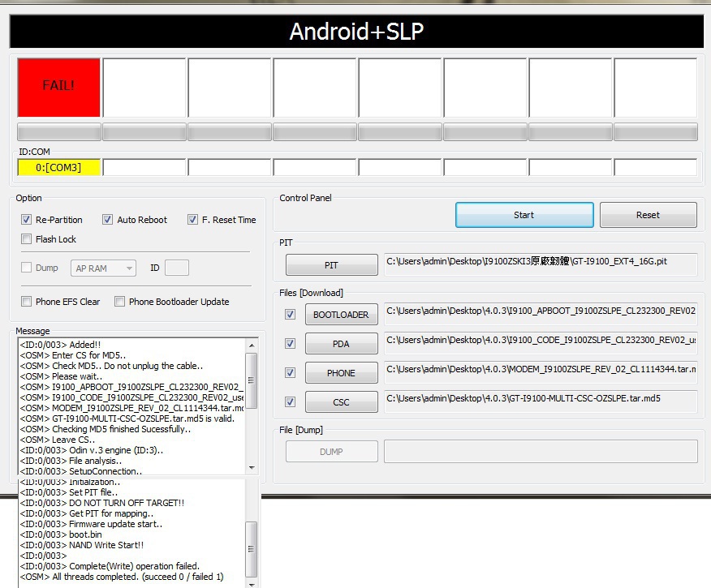The width and height of the screenshot is (711, 588).
Task: Select log line 'NAND Write Start!!'
Action: (82, 545)
